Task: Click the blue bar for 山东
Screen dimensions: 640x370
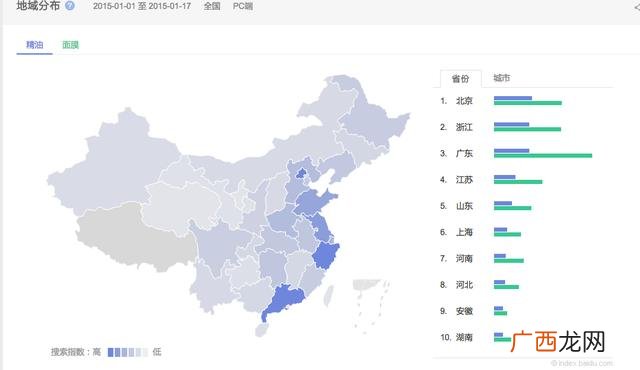Action: (x=503, y=203)
